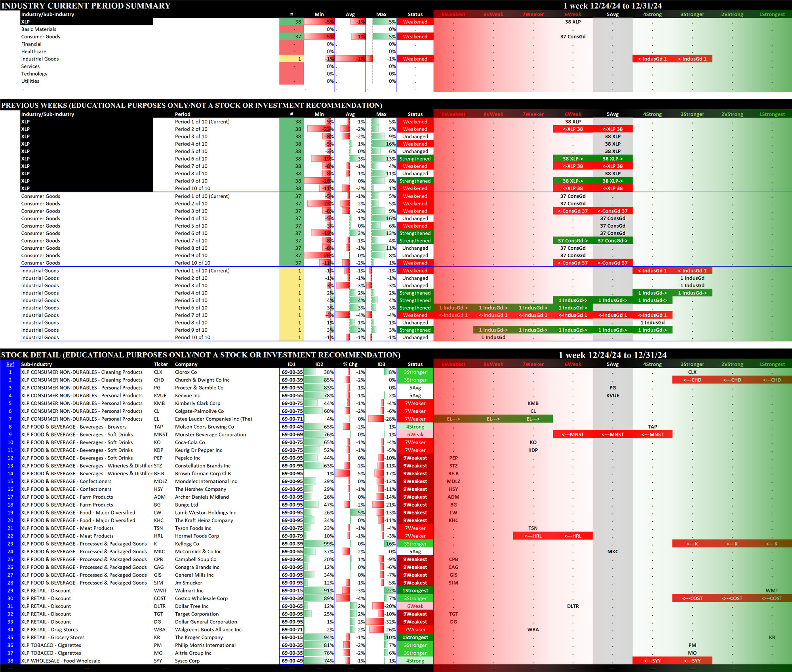Click the Basic Materials row label

[x=39, y=29]
